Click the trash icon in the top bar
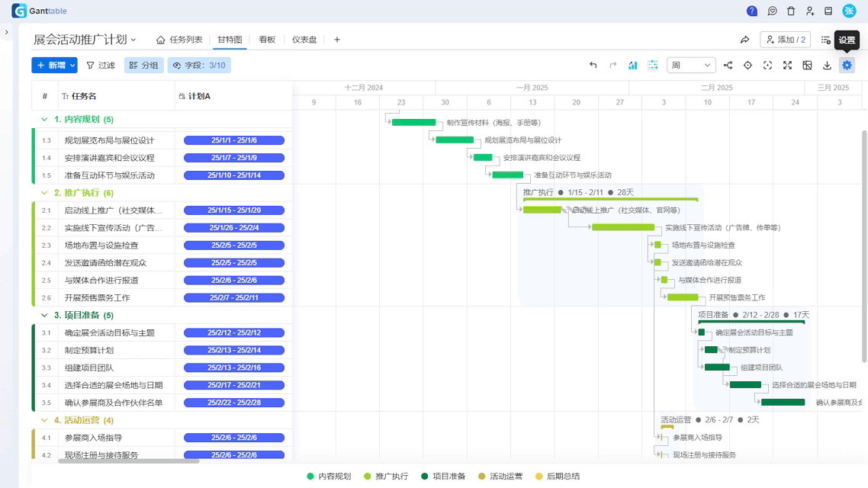 (791, 11)
